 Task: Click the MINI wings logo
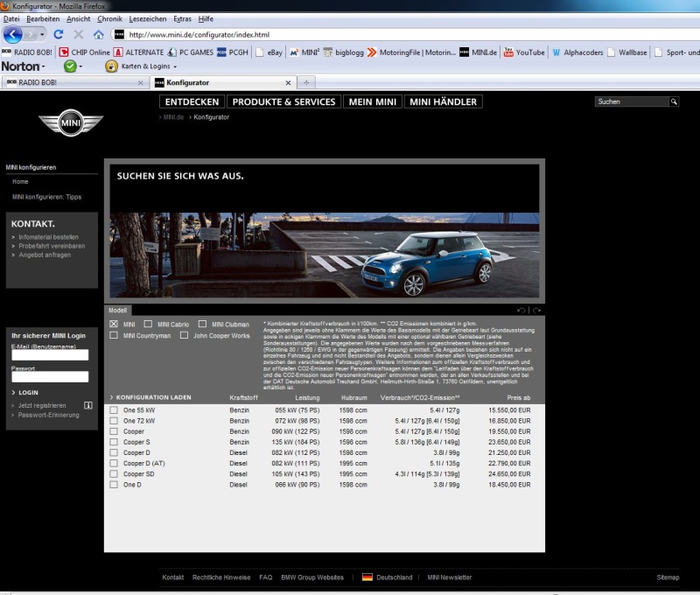70,123
